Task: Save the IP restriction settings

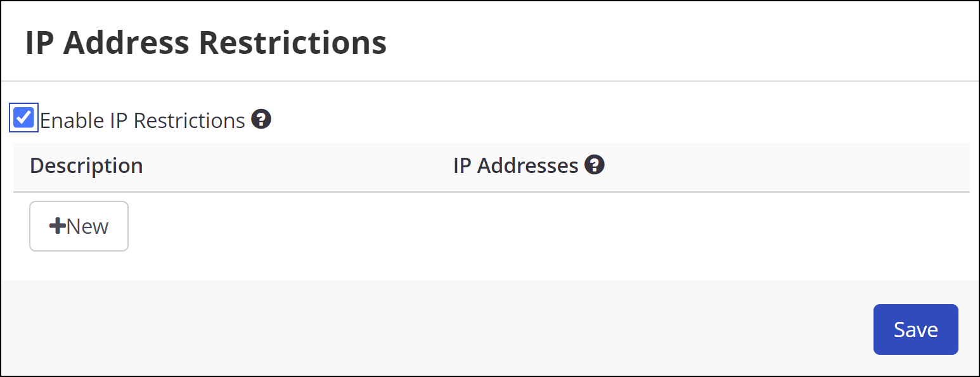Action: pos(915,329)
